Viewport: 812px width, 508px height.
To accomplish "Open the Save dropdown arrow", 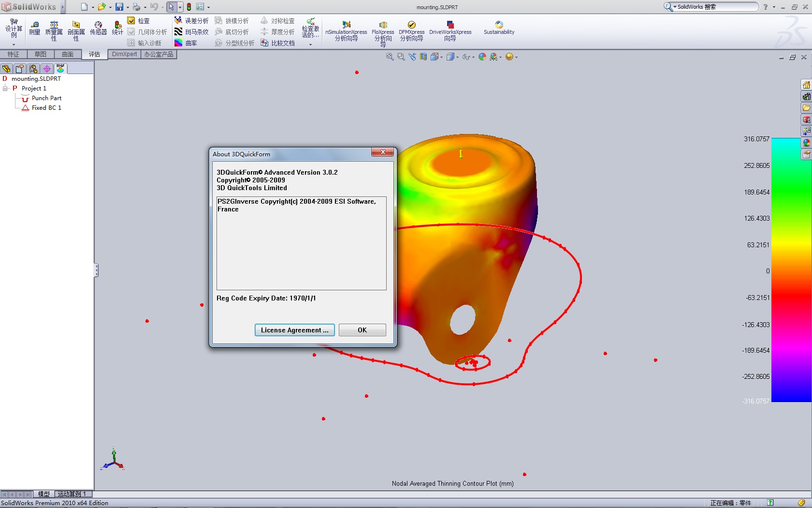I will (x=128, y=7).
